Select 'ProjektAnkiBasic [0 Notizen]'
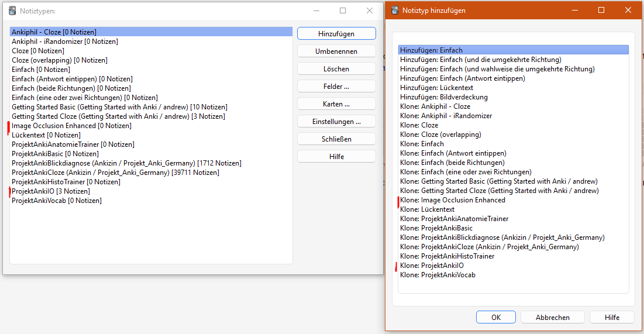Image resolution: width=644 pixels, height=334 pixels. 151,154
